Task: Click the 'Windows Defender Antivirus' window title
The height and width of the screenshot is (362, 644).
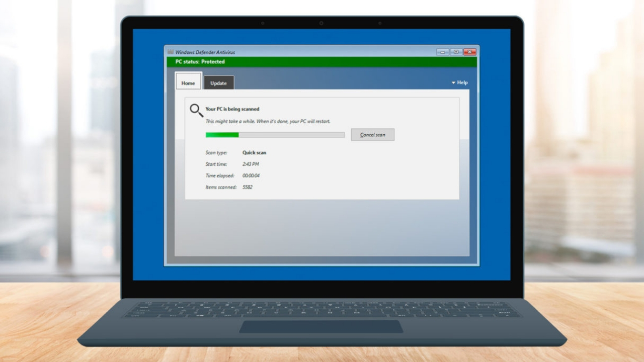Action: [205, 52]
